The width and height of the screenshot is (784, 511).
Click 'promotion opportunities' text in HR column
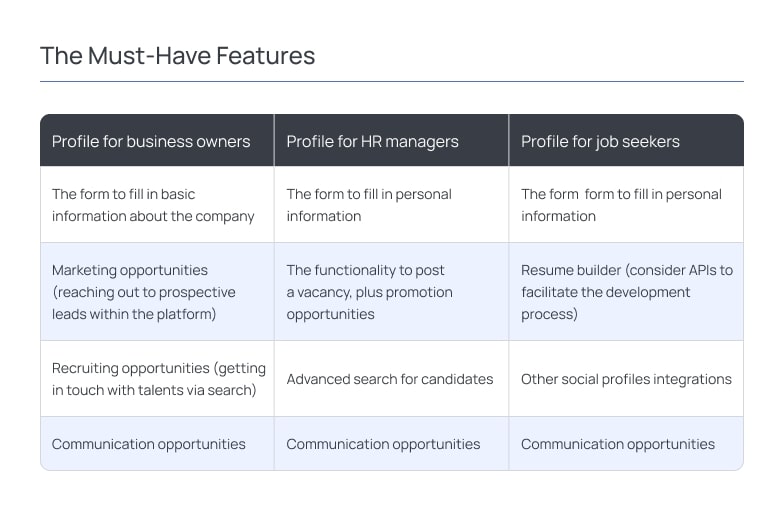tap(370, 303)
